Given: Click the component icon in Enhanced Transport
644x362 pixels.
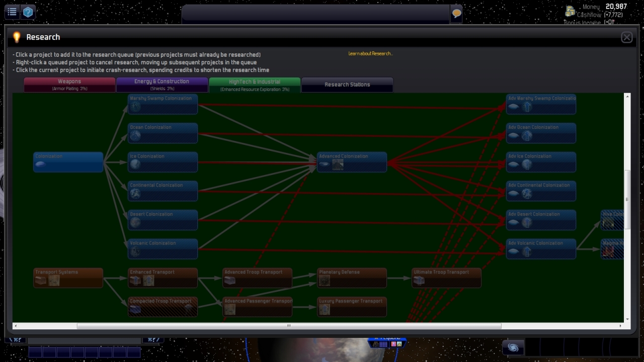Looking at the screenshot, I should point(148,281).
